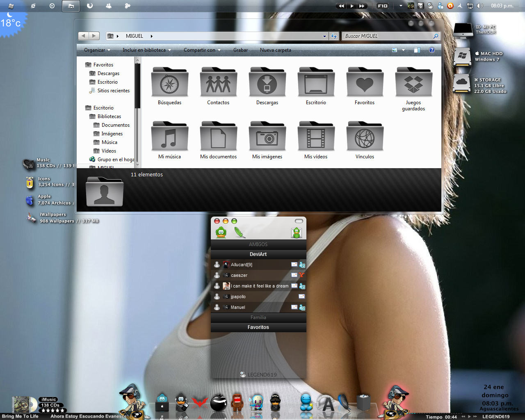Screen dimensions: 525x420
Task: Select the AMIGOS header in messenger
Action: pyautogui.click(x=258, y=244)
